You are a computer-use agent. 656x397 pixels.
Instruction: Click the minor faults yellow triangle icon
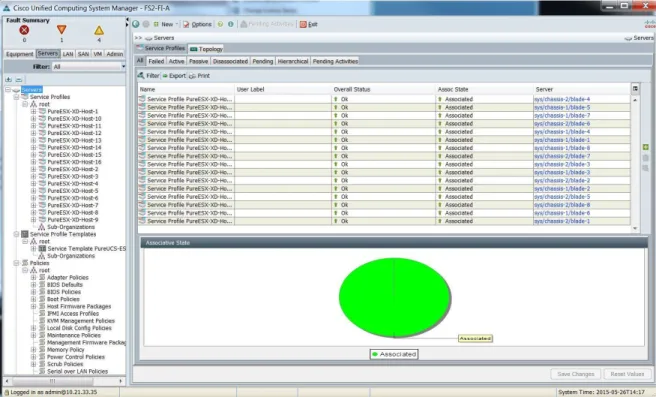pos(99,30)
